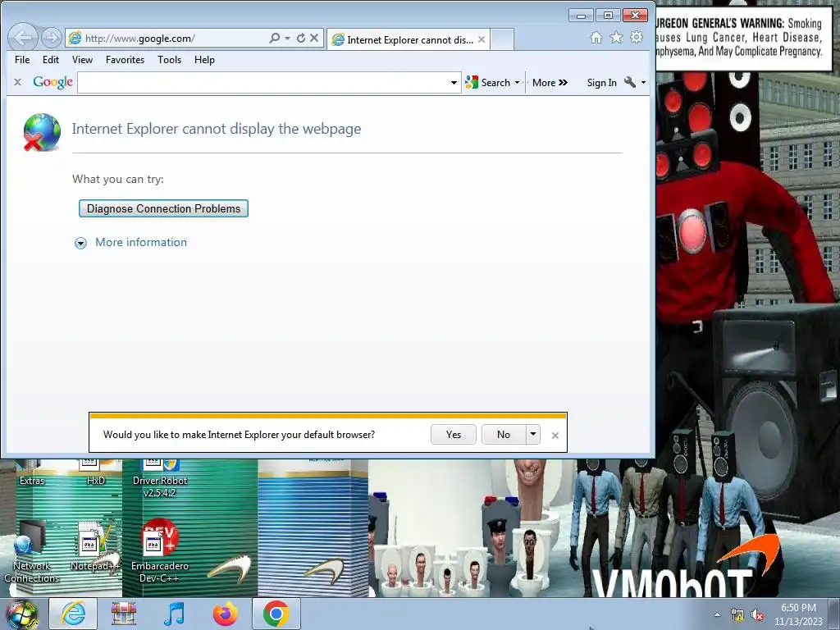Open Favorites star icon
The width and height of the screenshot is (840, 630).
(x=617, y=38)
